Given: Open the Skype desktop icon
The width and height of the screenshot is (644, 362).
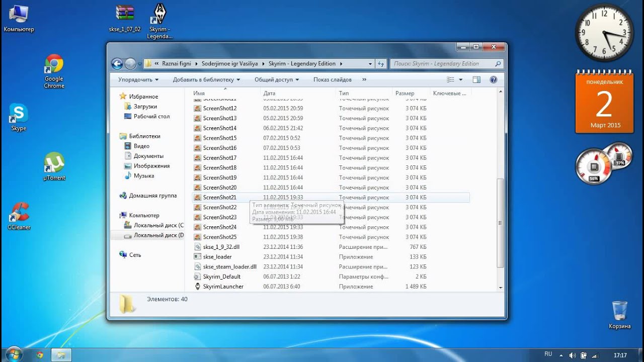Looking at the screenshot, I should pyautogui.click(x=19, y=118).
